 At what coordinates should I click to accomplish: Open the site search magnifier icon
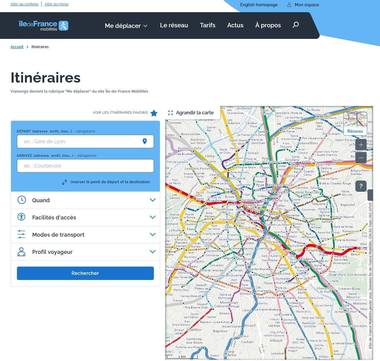(x=296, y=25)
